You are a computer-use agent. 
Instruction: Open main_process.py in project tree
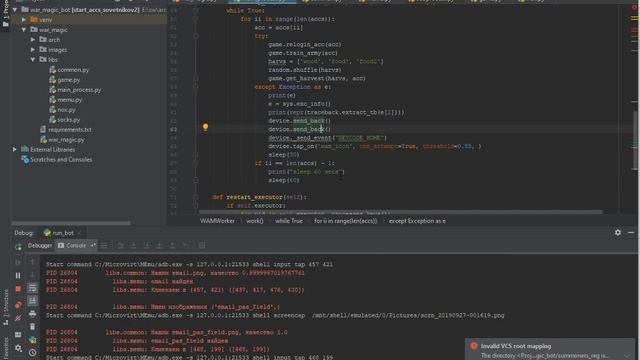[x=75, y=90]
